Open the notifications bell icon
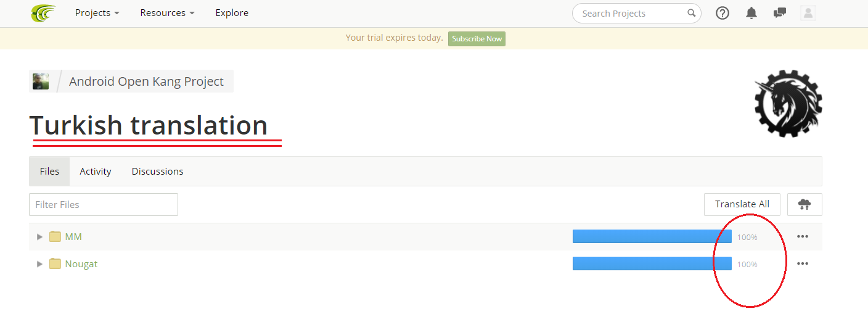This screenshot has height=311, width=868. tap(751, 13)
